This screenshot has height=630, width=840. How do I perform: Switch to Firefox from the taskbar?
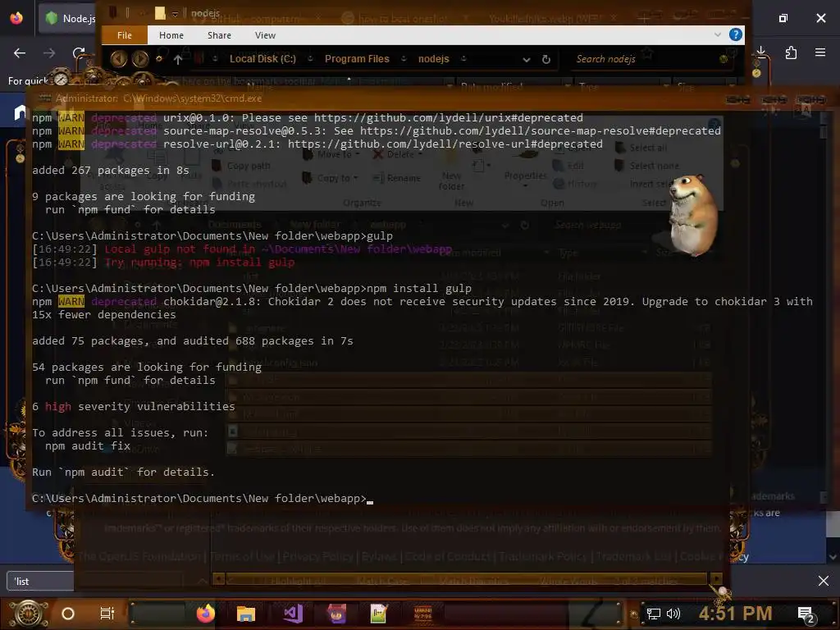205,614
